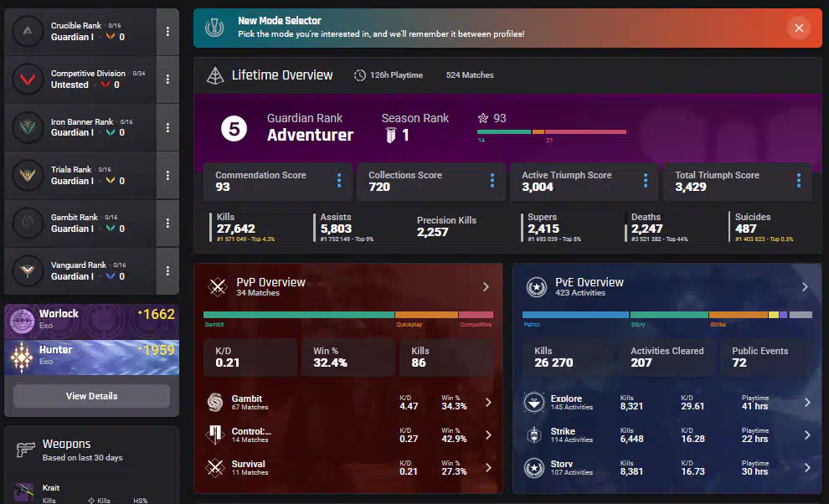The image size is (829, 504).
Task: Click the Activities Cleared value 207
Action: point(641,363)
